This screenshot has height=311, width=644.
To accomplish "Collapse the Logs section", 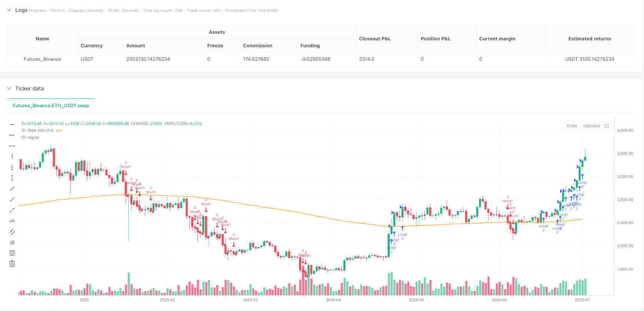I will (9, 10).
